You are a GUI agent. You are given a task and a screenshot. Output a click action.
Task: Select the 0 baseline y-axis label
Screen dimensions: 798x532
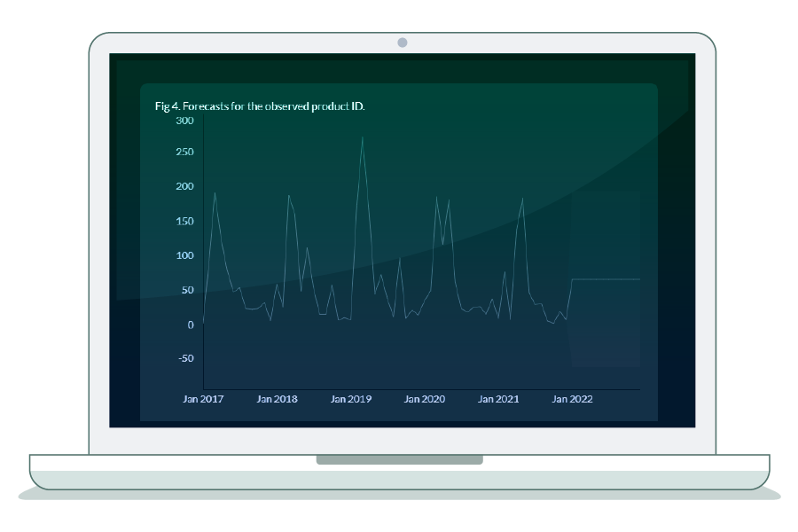pos(190,325)
